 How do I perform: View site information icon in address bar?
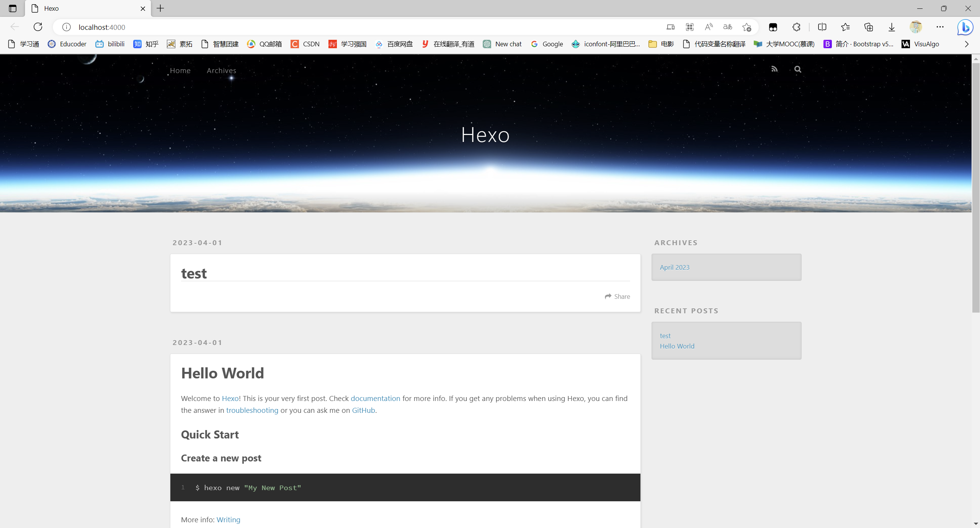coord(67,27)
